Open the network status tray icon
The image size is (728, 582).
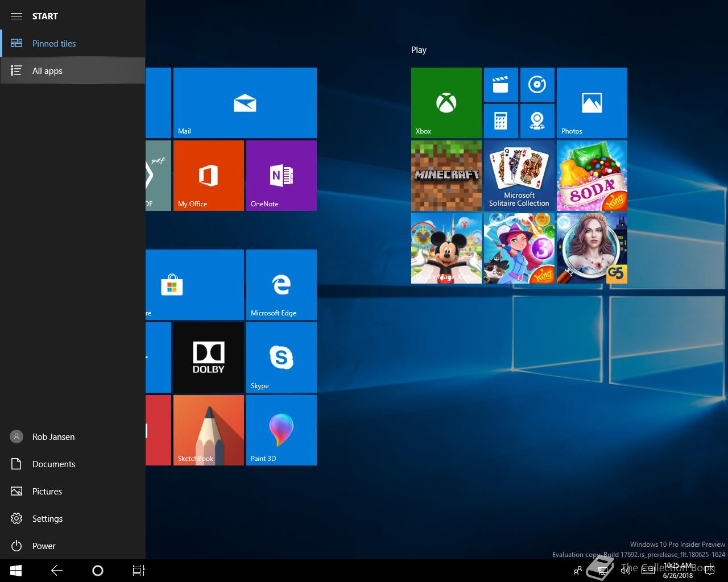click(x=603, y=571)
